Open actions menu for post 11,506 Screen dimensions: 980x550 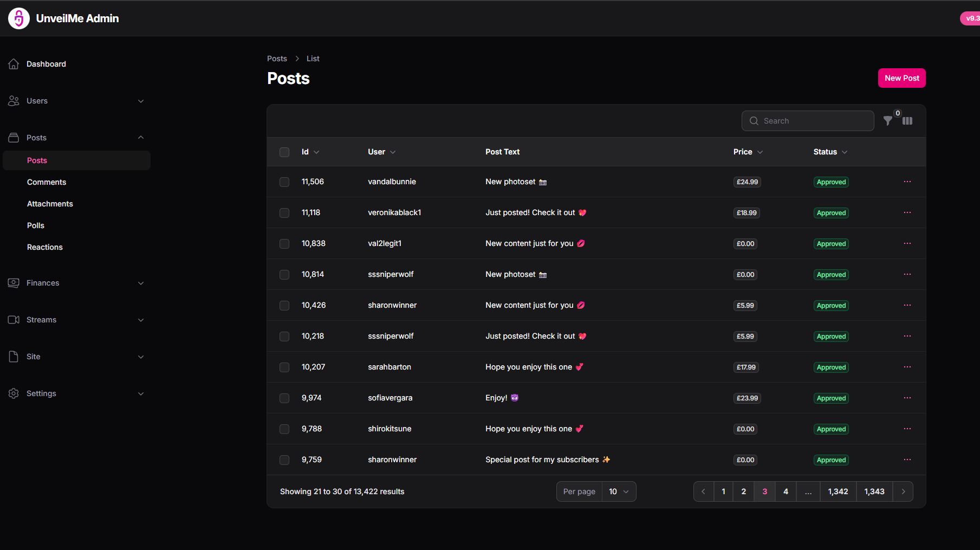(907, 182)
